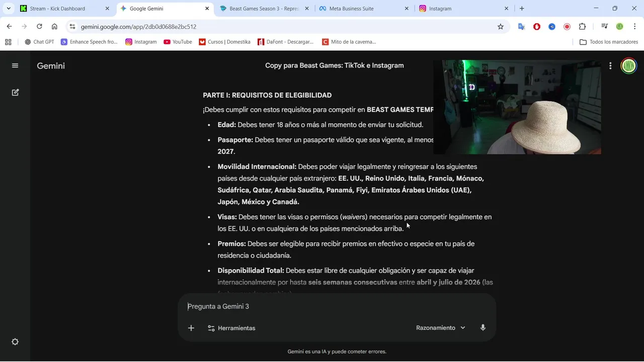
Task: Open the Enhance Speech bookmark
Action: pos(89,42)
